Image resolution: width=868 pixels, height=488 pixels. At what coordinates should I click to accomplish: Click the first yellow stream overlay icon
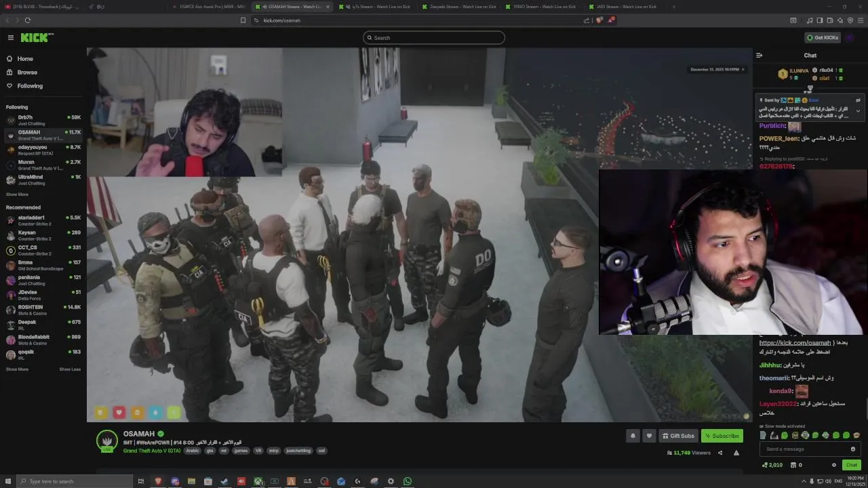(101, 412)
